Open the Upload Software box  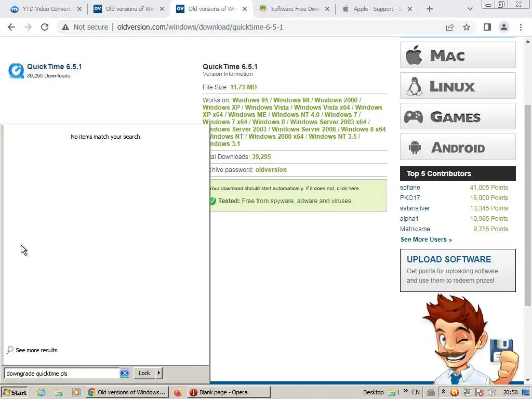point(458,270)
